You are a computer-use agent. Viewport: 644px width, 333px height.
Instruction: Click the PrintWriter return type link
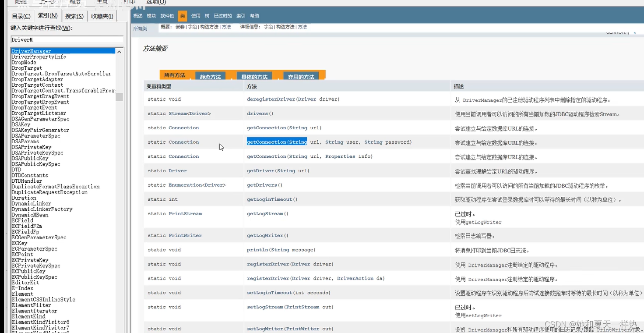coord(185,236)
